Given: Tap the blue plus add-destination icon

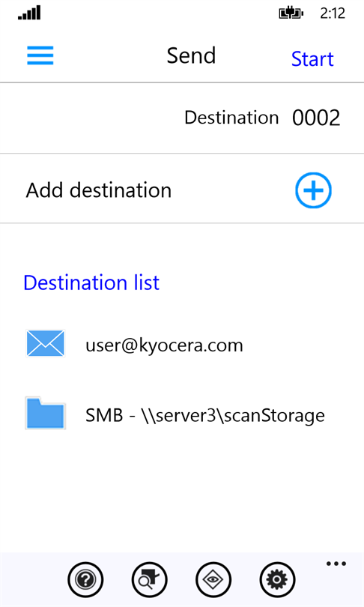Looking at the screenshot, I should coord(313,190).
